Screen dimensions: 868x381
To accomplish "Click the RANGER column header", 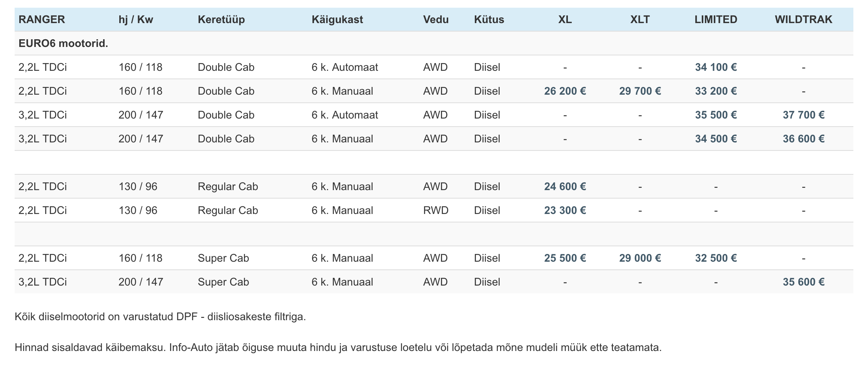I will (x=42, y=20).
